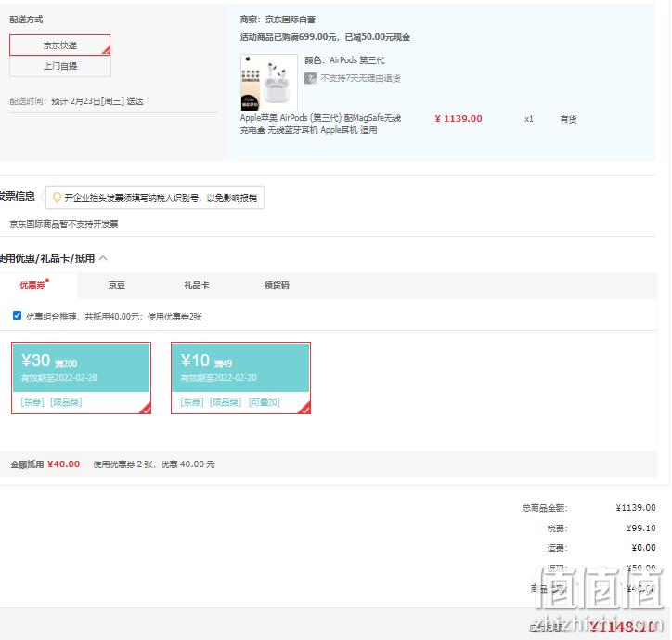Viewport: 672px width, 640px height.
Task: Click 活动商品已购满699.00元 promotion text
Action: click(325, 37)
